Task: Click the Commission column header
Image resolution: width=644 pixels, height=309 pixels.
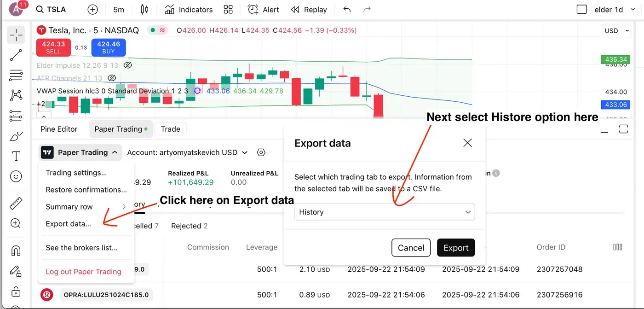Action: tap(208, 247)
